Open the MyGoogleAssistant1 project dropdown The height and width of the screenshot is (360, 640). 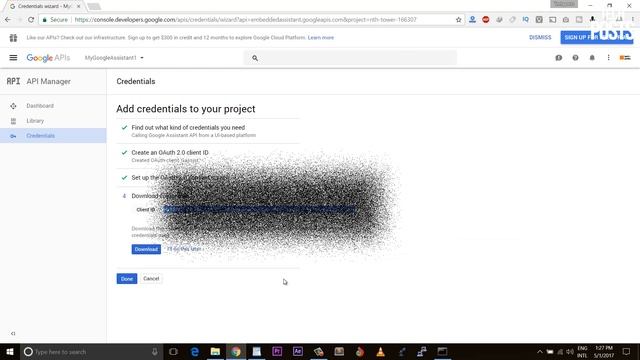tap(114, 58)
